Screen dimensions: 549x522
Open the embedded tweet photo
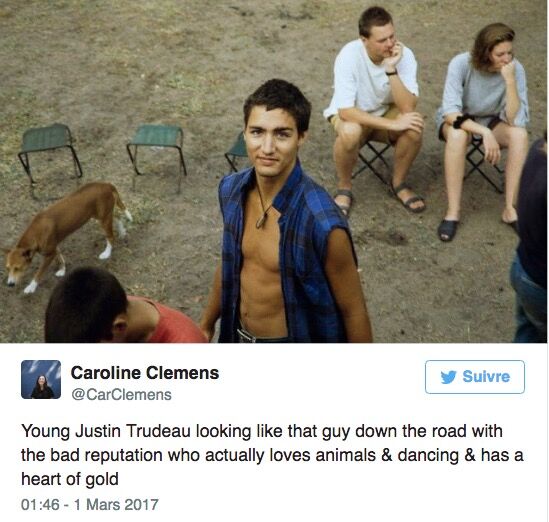coord(274,171)
